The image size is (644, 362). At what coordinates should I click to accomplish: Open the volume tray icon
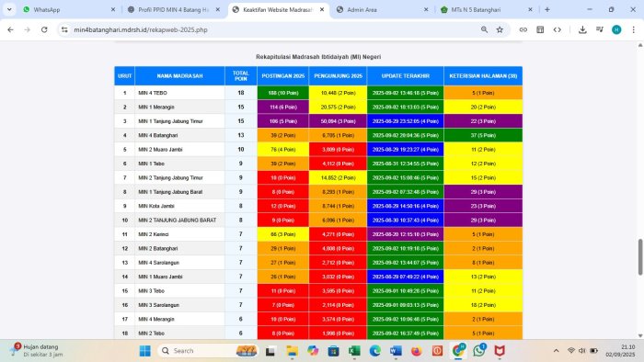(x=582, y=351)
